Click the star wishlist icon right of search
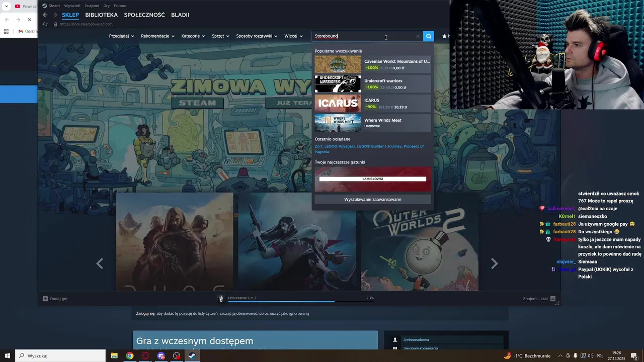 444,36
